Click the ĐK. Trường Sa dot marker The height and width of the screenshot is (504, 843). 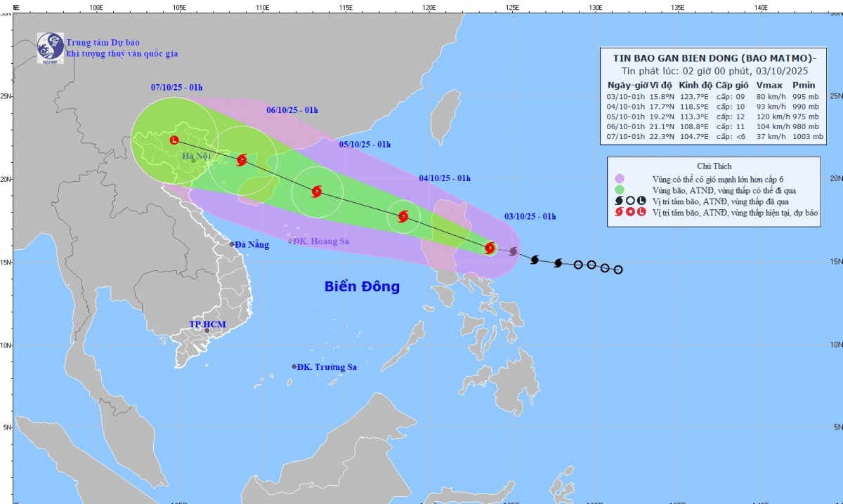click(294, 366)
